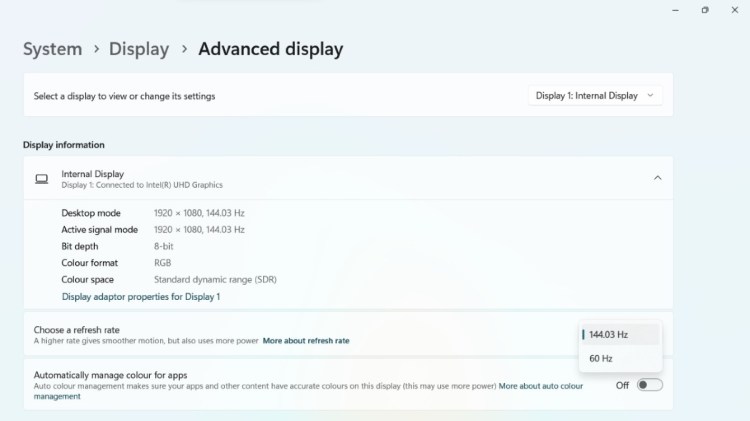
Task: Navigate to Display in breadcrumb
Action: click(139, 49)
